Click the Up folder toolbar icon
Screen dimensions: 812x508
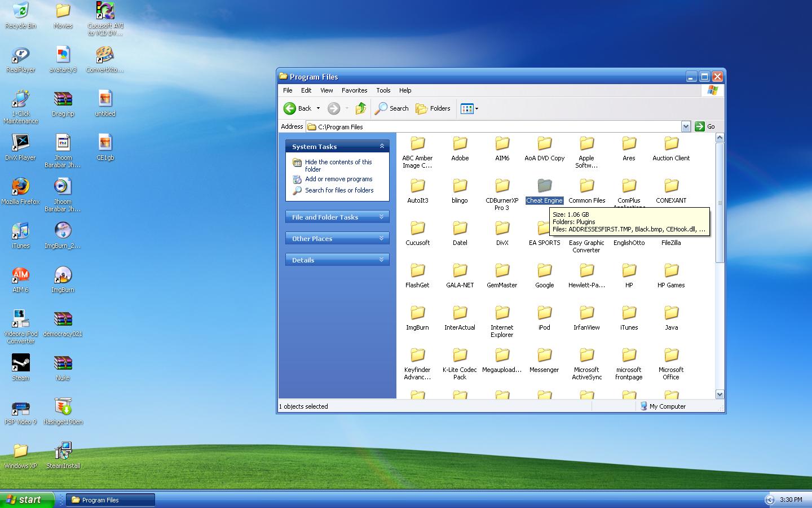click(x=361, y=108)
